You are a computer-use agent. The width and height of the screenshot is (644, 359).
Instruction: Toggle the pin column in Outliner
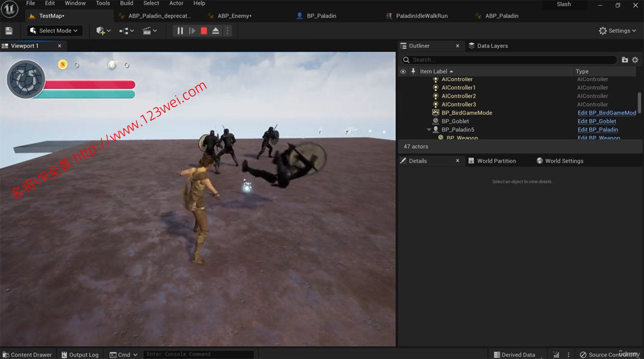(x=413, y=71)
